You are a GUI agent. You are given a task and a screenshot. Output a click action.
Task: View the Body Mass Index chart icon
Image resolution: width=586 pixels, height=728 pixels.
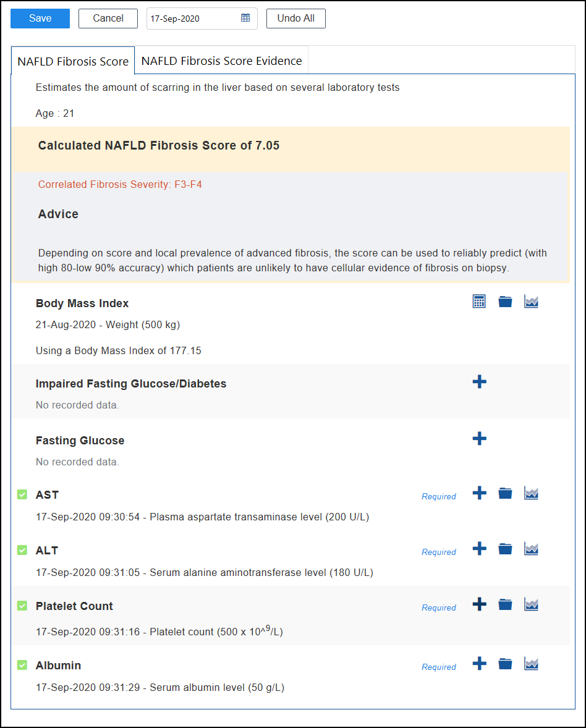click(531, 302)
